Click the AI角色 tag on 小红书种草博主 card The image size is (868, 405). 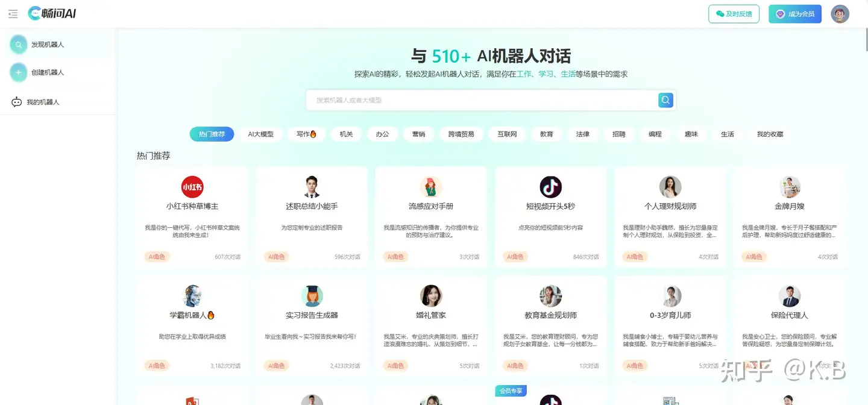(x=157, y=257)
